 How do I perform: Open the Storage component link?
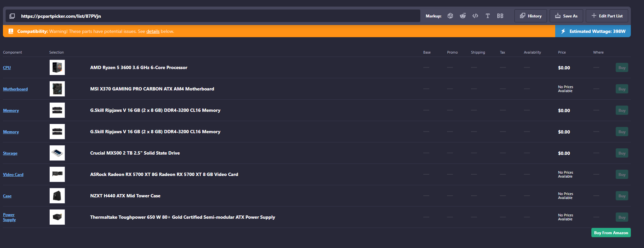click(x=10, y=153)
